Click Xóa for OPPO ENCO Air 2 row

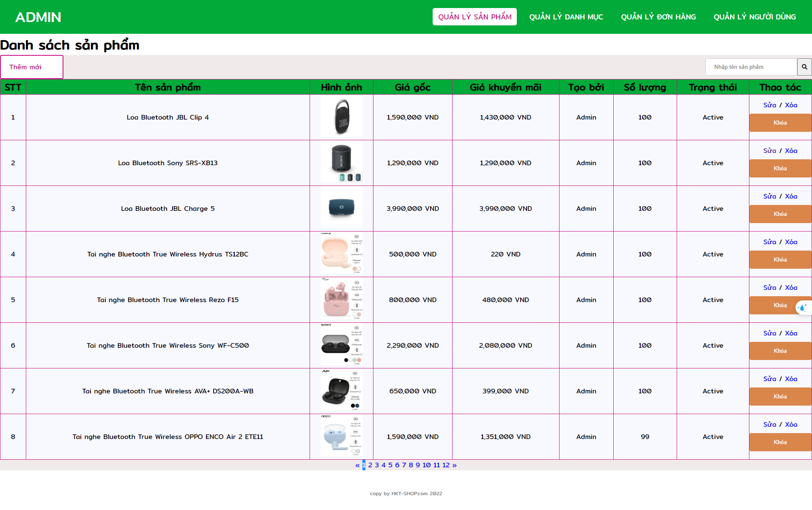tap(791, 424)
